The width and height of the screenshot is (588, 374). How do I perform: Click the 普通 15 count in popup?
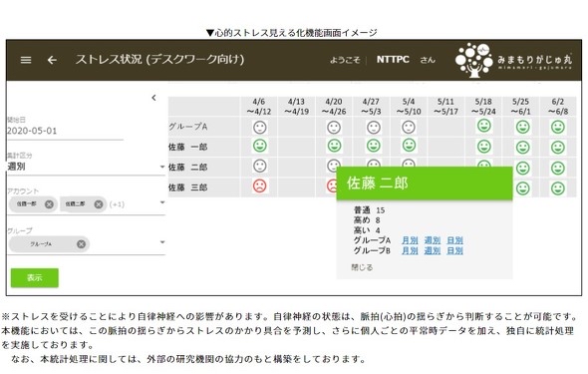point(370,210)
